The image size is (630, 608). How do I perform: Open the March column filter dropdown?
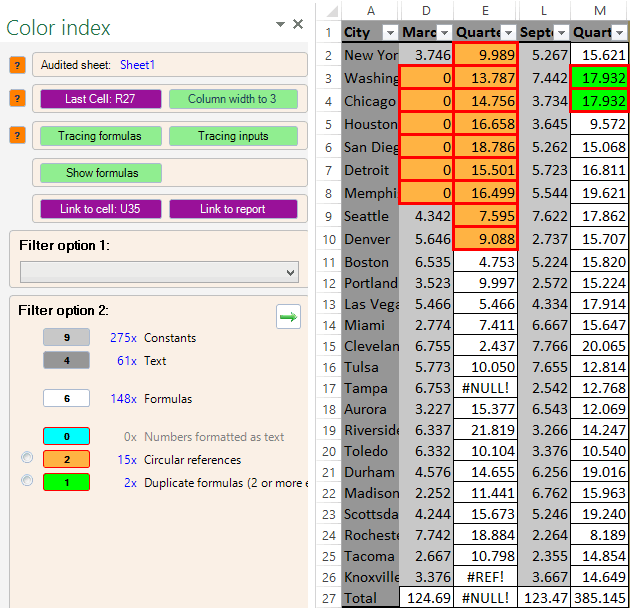point(444,33)
